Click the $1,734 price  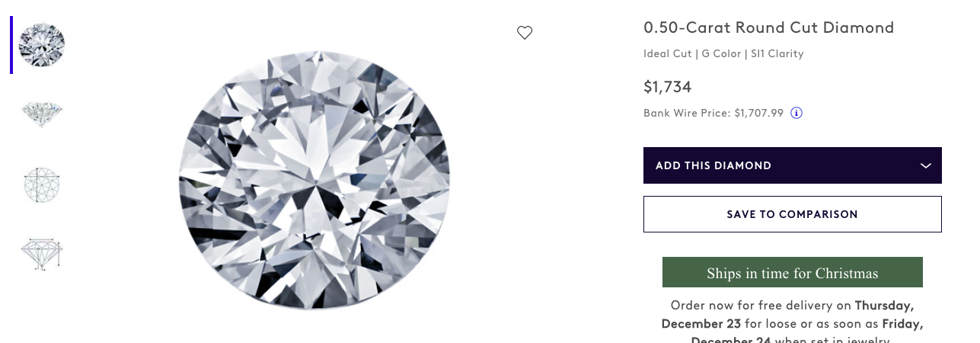[x=668, y=87]
